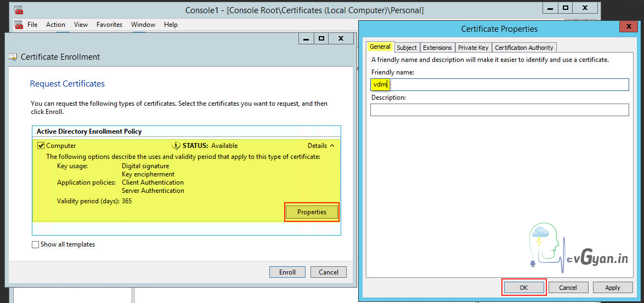This screenshot has height=303, width=644.
Task: Click the Description input field
Action: click(x=499, y=110)
